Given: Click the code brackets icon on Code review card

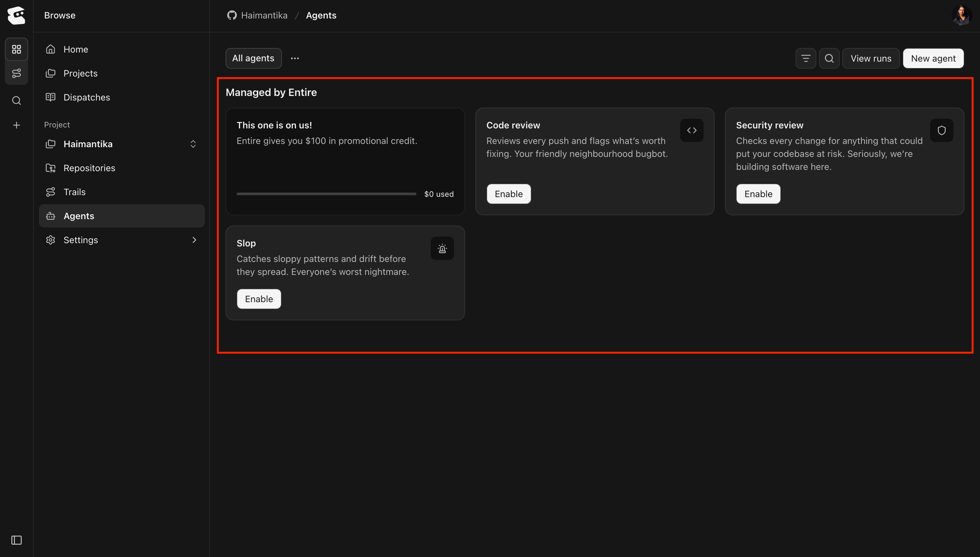Looking at the screenshot, I should click(x=692, y=130).
